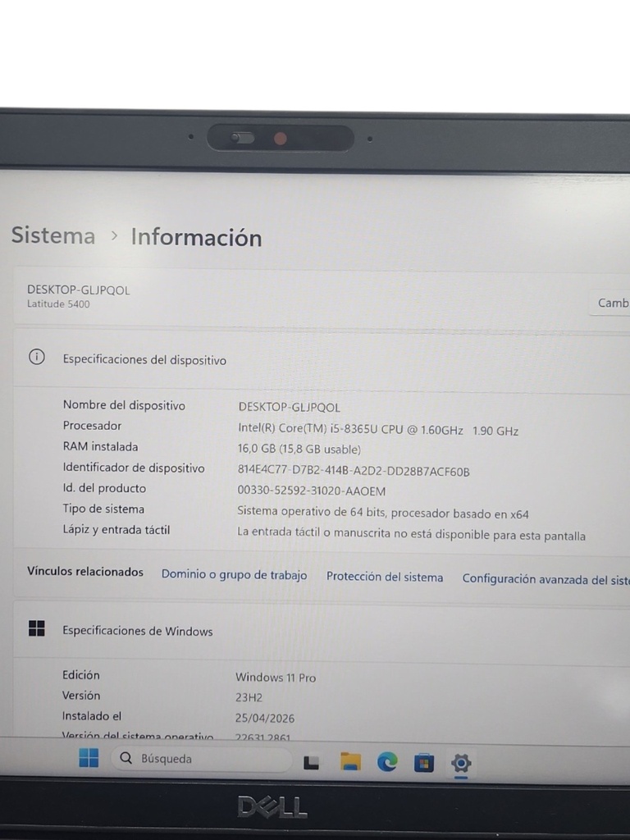Select the 16,0 GB (15,8 GB usable) value

coord(299,449)
